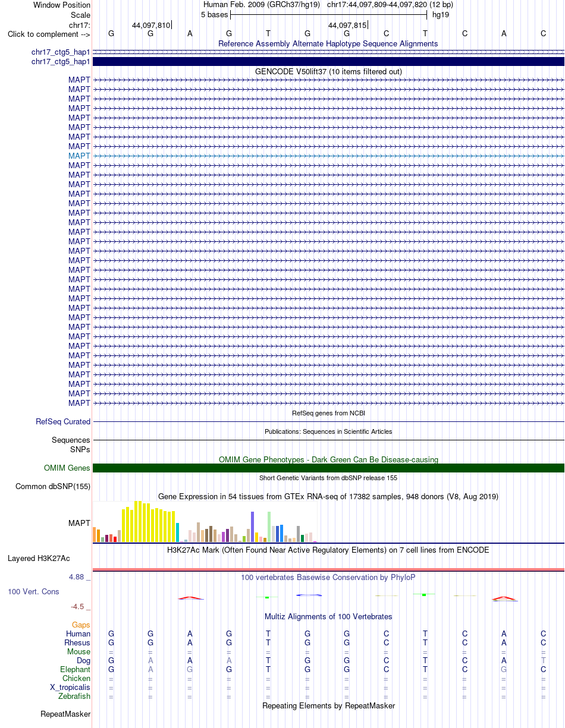The image size is (565, 728).
Task: Select the Window Position label
Action: tap(62, 5)
